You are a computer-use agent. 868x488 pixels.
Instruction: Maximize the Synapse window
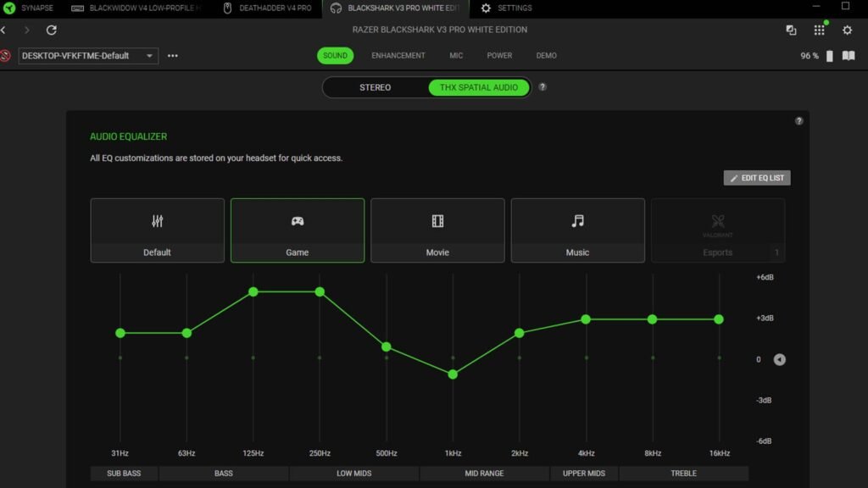845,6
